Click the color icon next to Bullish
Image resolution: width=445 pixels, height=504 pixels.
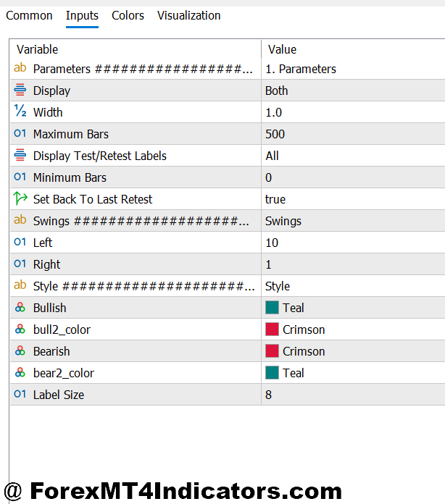20,308
